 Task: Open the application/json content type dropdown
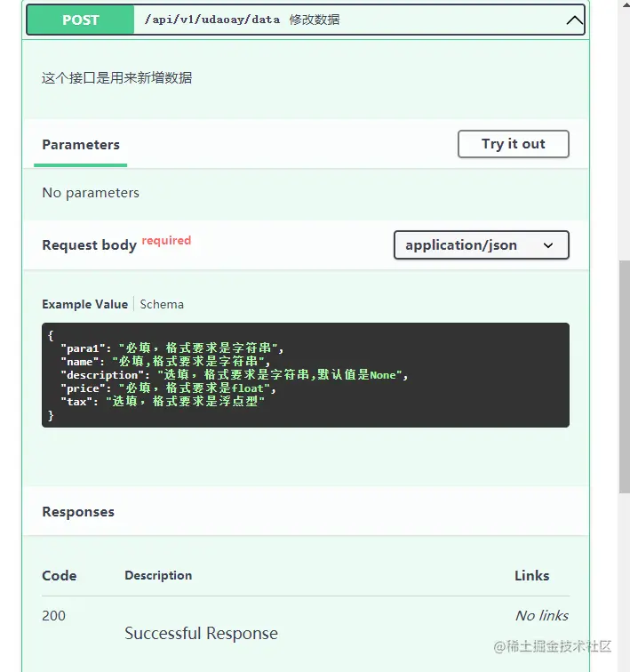pos(482,245)
